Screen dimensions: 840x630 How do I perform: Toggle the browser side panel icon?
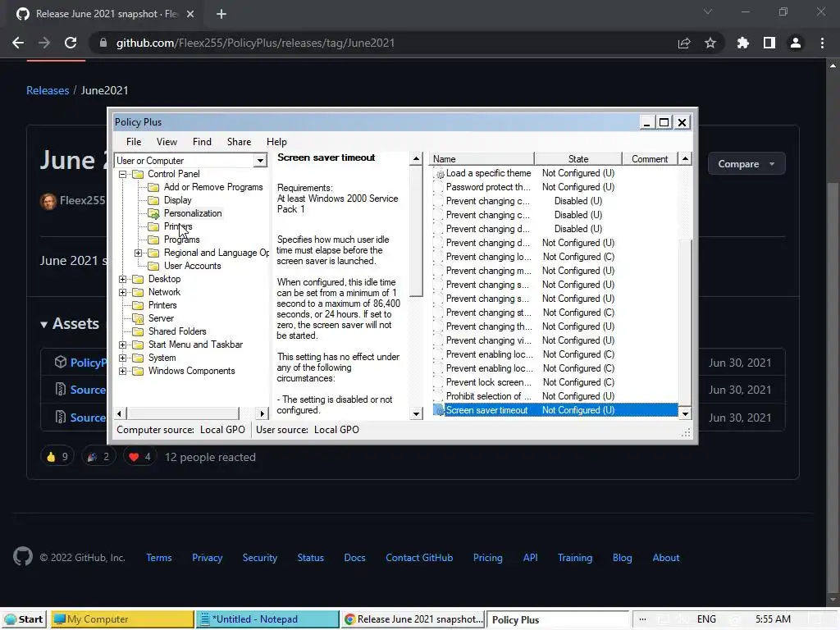(769, 43)
